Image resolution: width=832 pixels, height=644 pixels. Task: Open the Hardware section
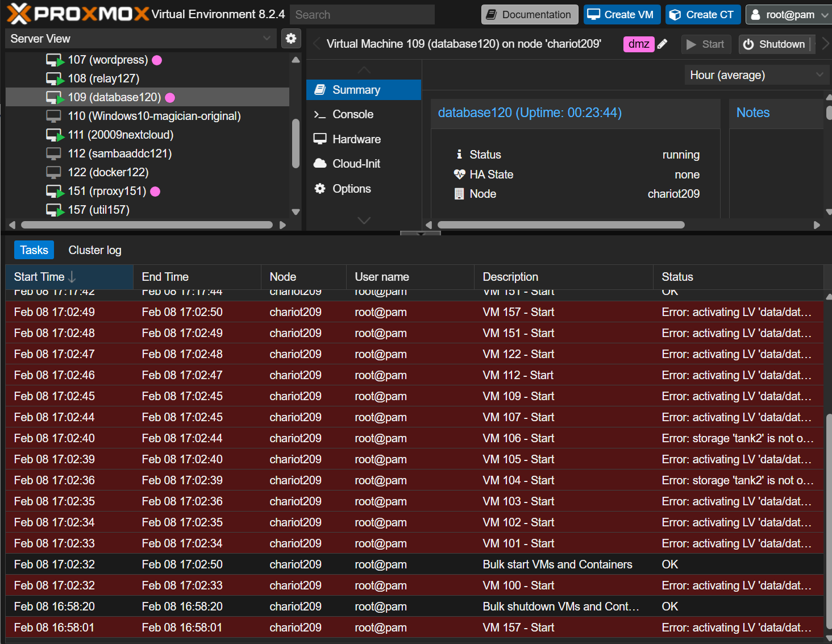(x=356, y=139)
